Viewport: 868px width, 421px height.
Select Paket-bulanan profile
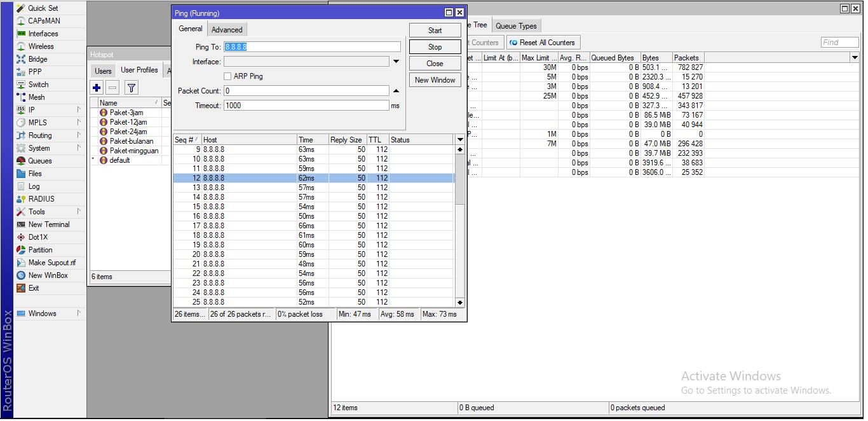[130, 141]
